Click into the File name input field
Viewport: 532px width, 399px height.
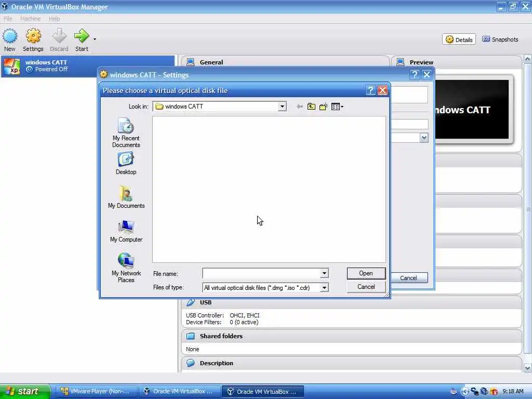click(261, 273)
